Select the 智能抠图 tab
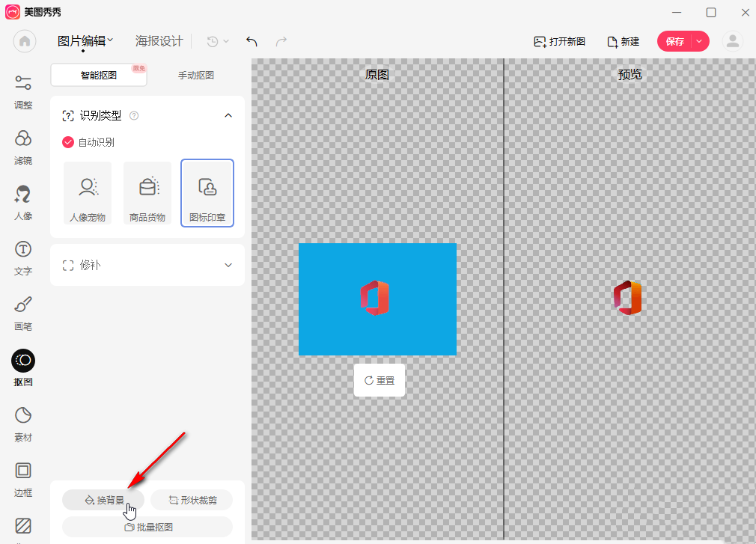This screenshot has width=756, height=544. (99, 75)
